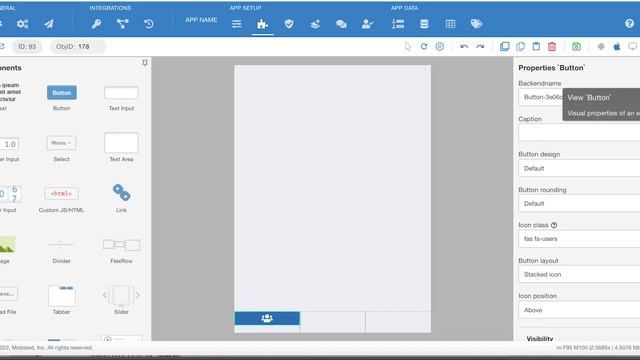
Task: Open the settings gears icon in General
Action: coord(22,24)
